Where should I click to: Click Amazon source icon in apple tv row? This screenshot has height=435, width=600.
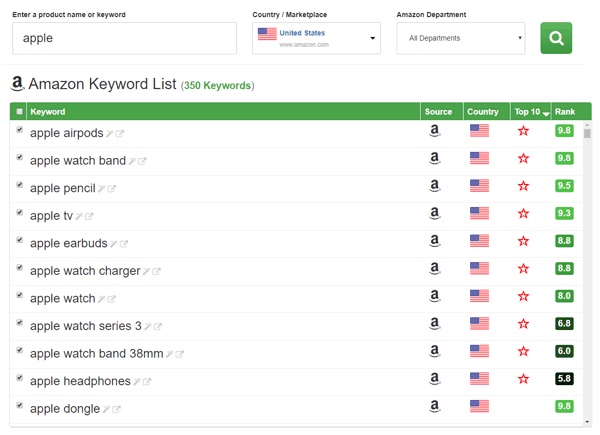tap(435, 213)
